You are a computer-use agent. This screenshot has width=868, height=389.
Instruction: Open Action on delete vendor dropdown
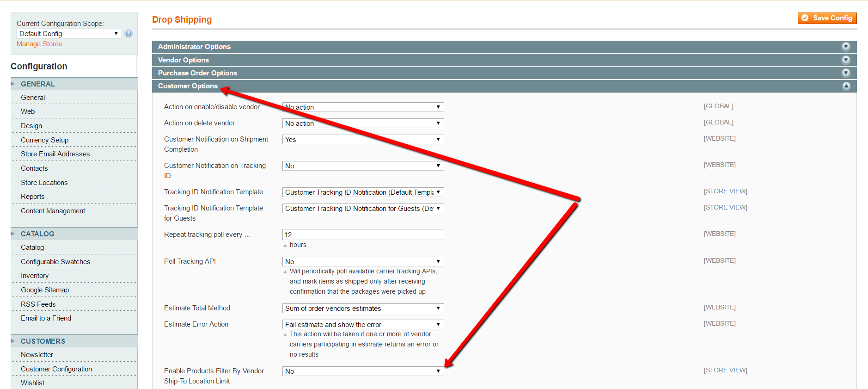[x=363, y=123]
